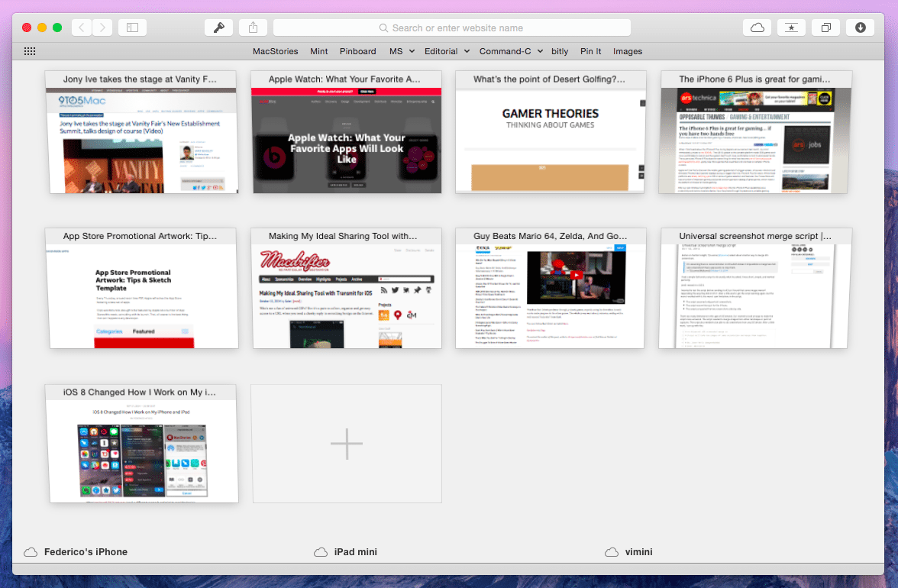This screenshot has width=898, height=588.
Task: Open the MacStories bookmark
Action: tap(276, 51)
